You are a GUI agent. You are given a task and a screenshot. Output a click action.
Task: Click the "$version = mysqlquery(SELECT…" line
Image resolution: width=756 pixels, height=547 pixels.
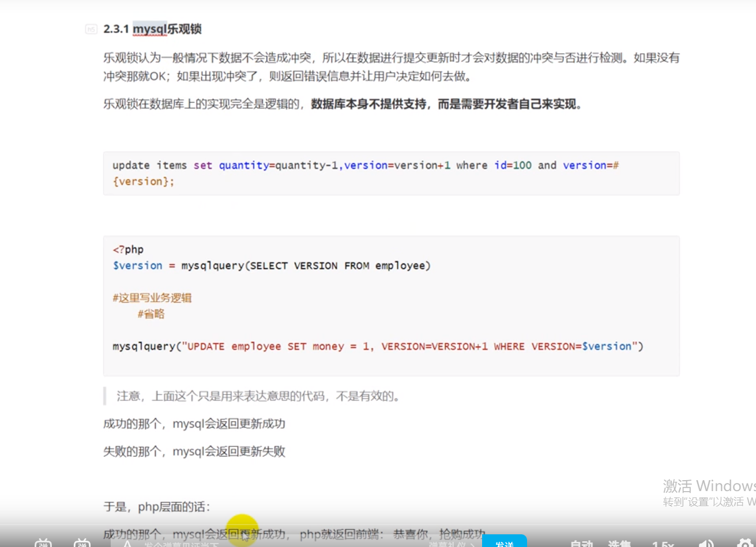[x=272, y=266]
